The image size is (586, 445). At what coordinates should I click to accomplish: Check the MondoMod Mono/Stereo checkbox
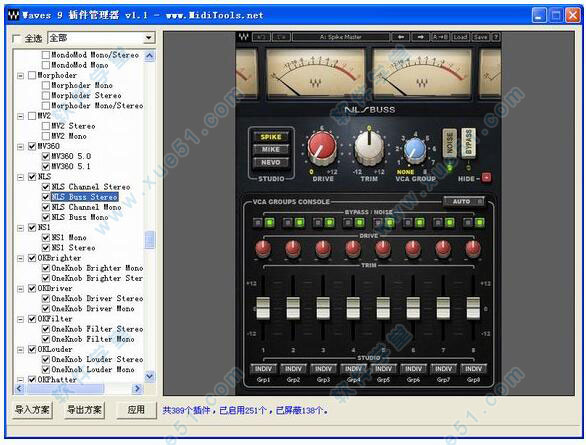46,55
